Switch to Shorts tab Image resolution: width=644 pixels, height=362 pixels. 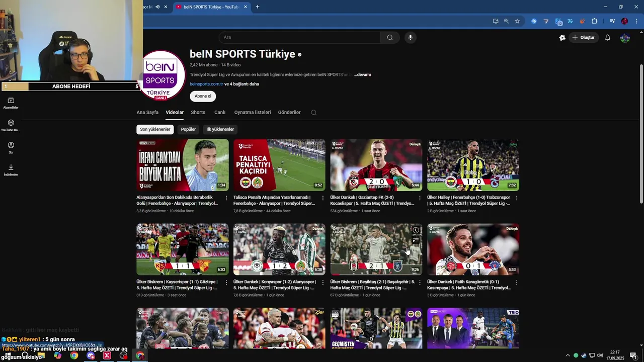[198, 113]
